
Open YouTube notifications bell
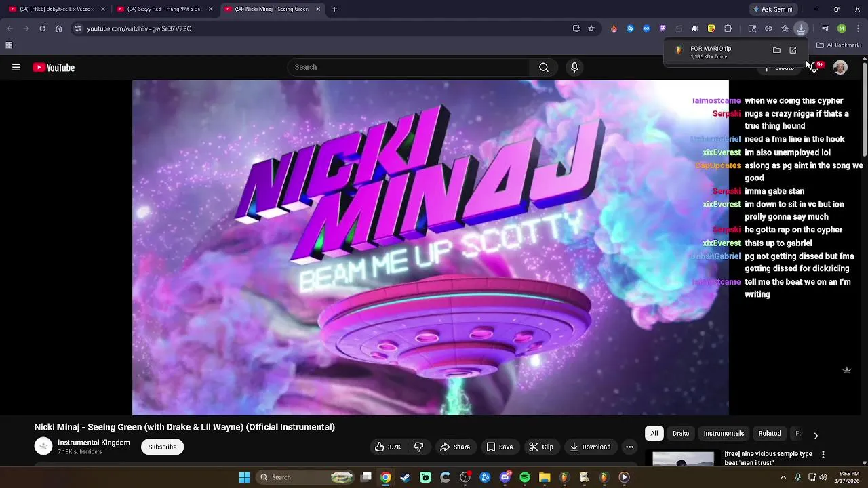tap(815, 67)
